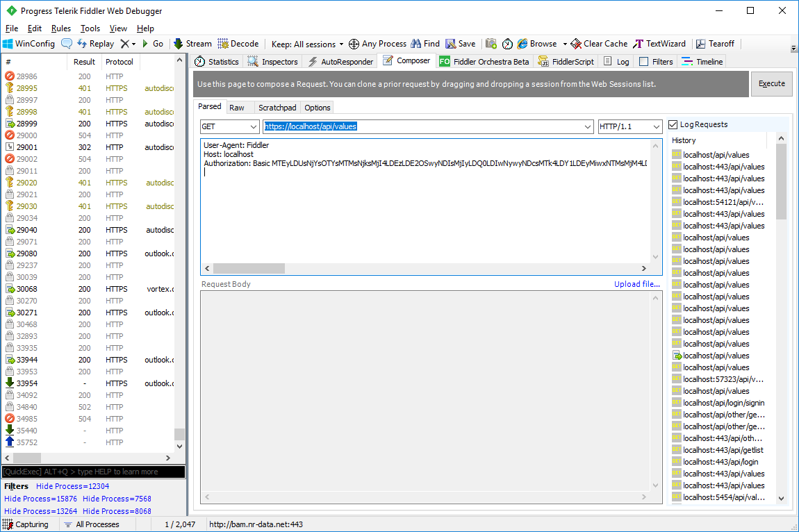The width and height of the screenshot is (799, 532).
Task: Open the Help menu
Action: coord(145,28)
